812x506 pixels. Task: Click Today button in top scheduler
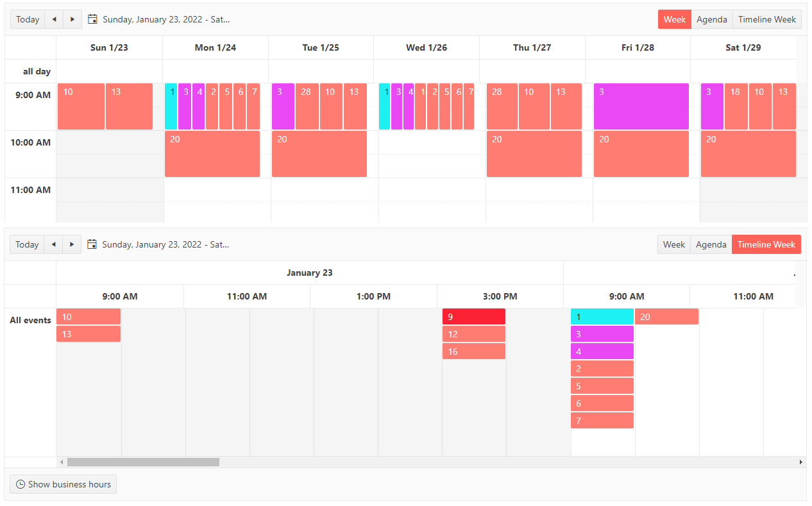point(28,19)
